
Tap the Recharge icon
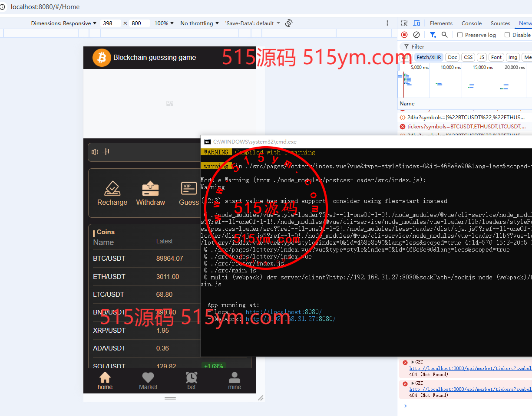tap(112, 189)
